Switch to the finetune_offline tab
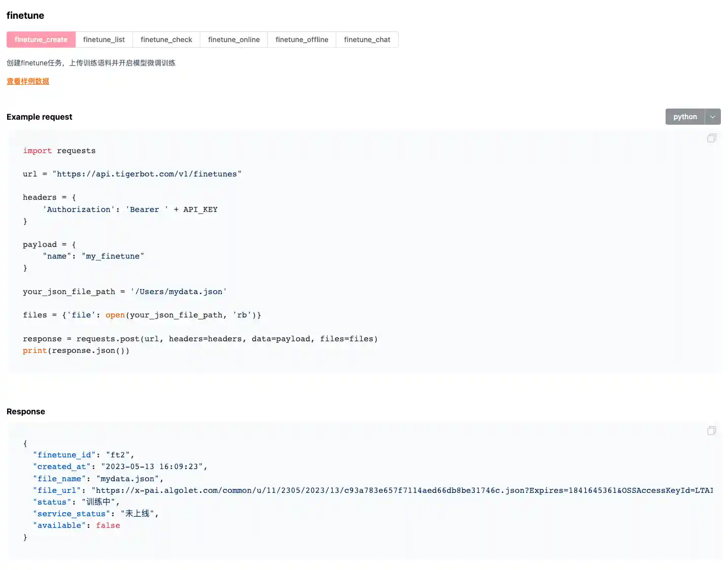The width and height of the screenshot is (728, 570). [301, 39]
